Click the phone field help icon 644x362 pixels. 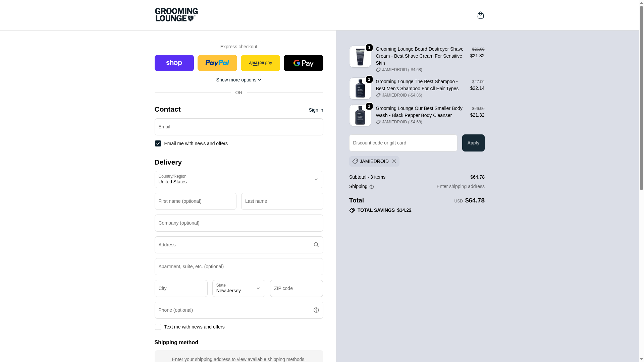pyautogui.click(x=316, y=310)
